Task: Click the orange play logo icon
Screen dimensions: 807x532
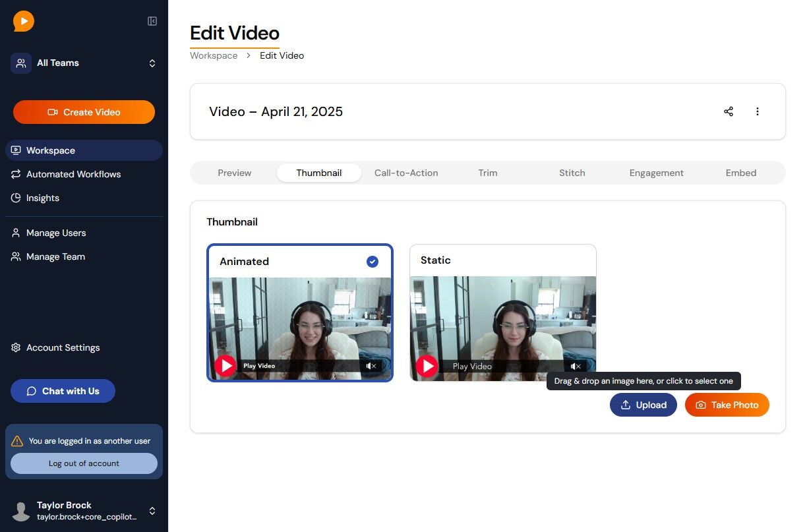Action: tap(24, 21)
